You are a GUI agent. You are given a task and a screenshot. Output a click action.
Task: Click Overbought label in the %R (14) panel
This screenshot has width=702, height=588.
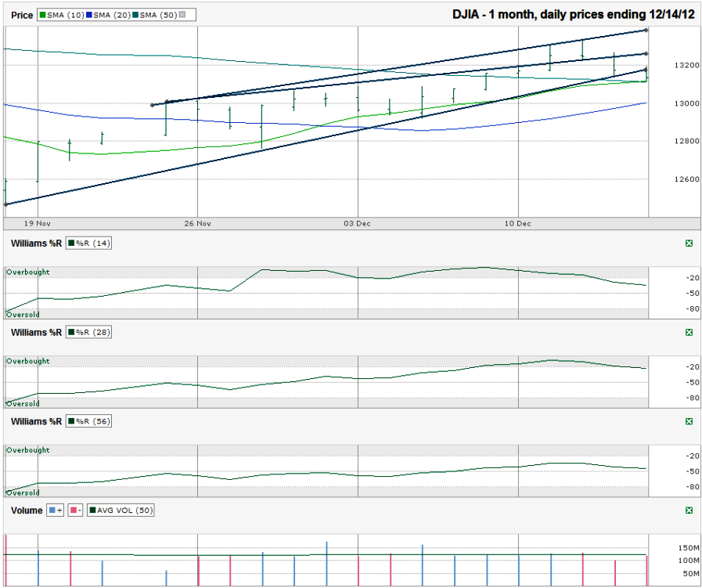coord(27,272)
